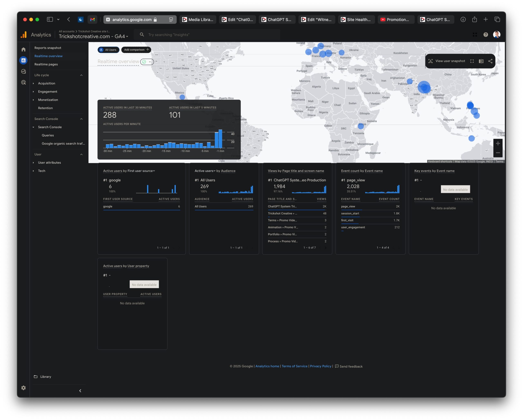Click the Safari reader icon in address bar
This screenshot has width=523, height=420.
pos(171,20)
